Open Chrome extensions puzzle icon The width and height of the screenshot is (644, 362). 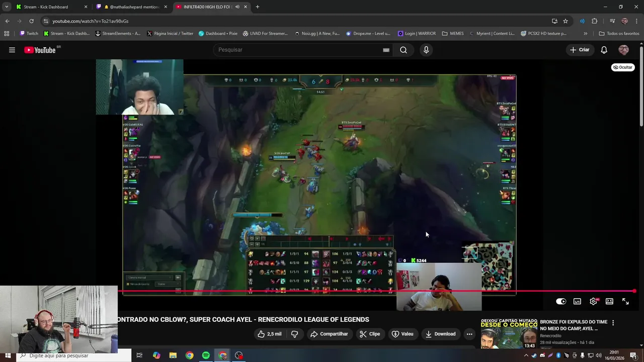[595, 21]
